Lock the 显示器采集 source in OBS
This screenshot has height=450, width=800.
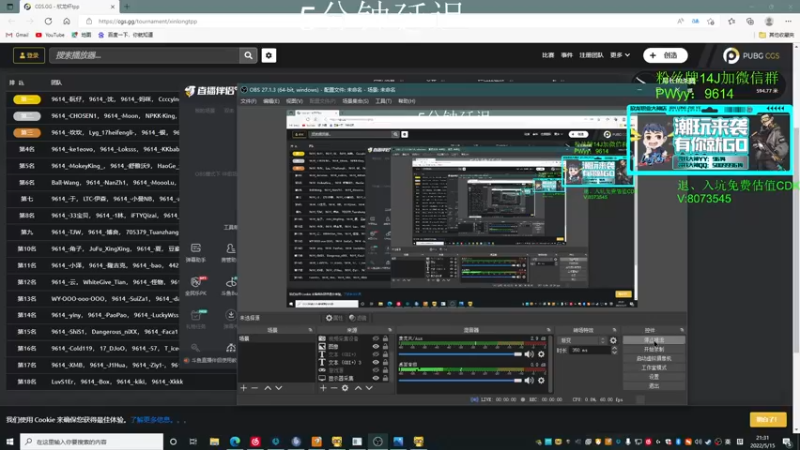point(385,378)
